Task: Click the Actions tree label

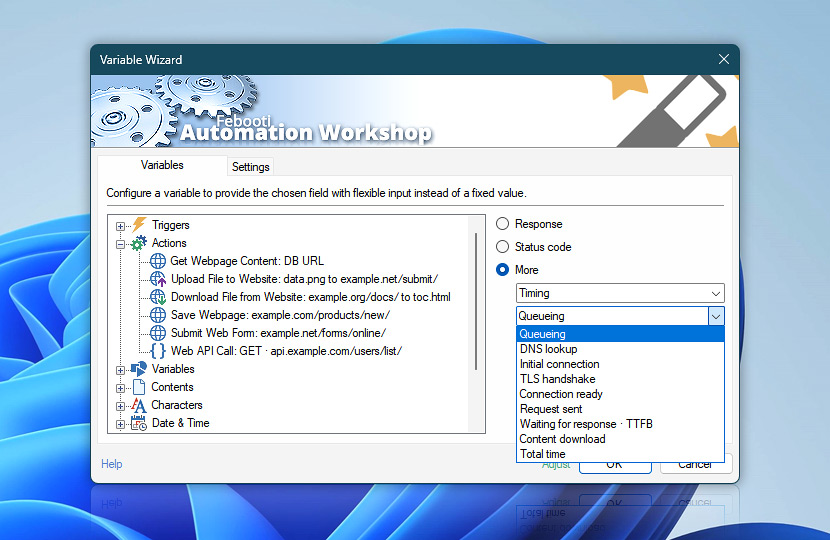Action: pos(169,243)
